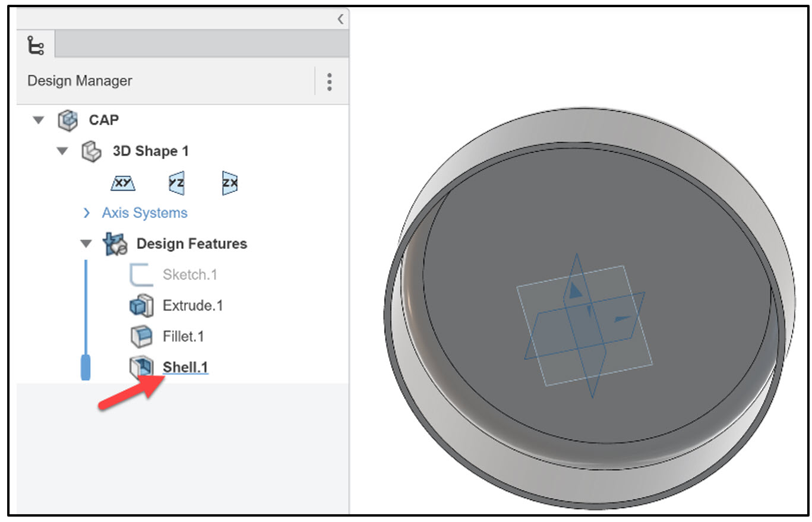Collapse the 3D Shape 1 node
The image size is (812, 522).
coord(62,151)
